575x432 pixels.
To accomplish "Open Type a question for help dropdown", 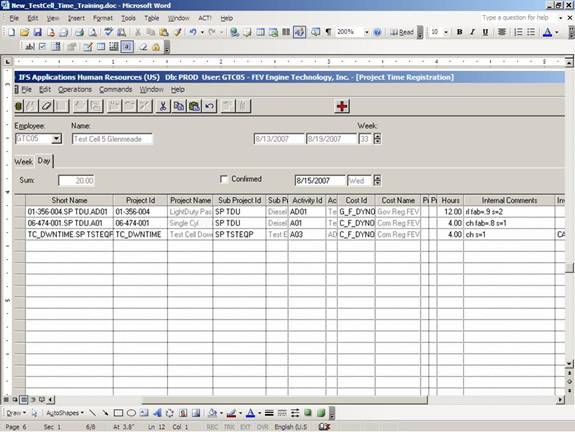I will 561,18.
